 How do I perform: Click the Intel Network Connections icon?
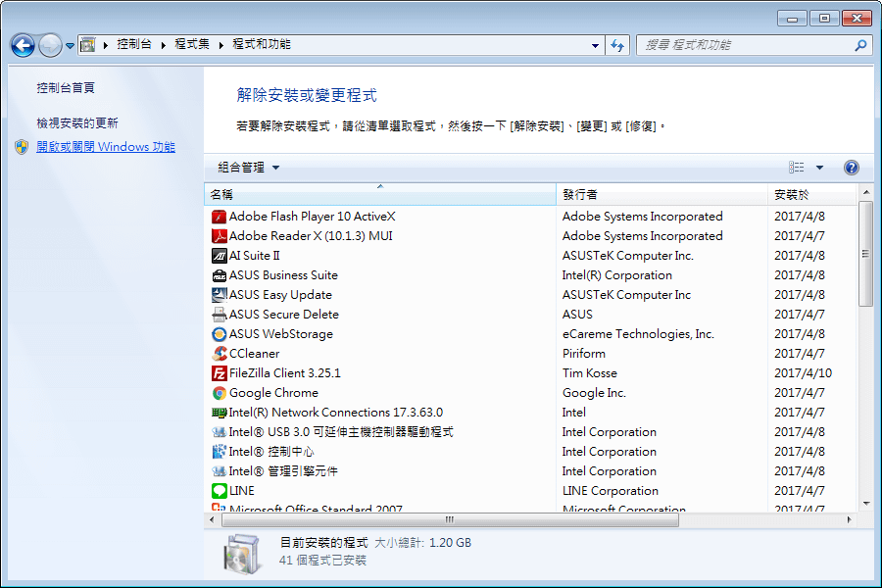[x=219, y=413]
